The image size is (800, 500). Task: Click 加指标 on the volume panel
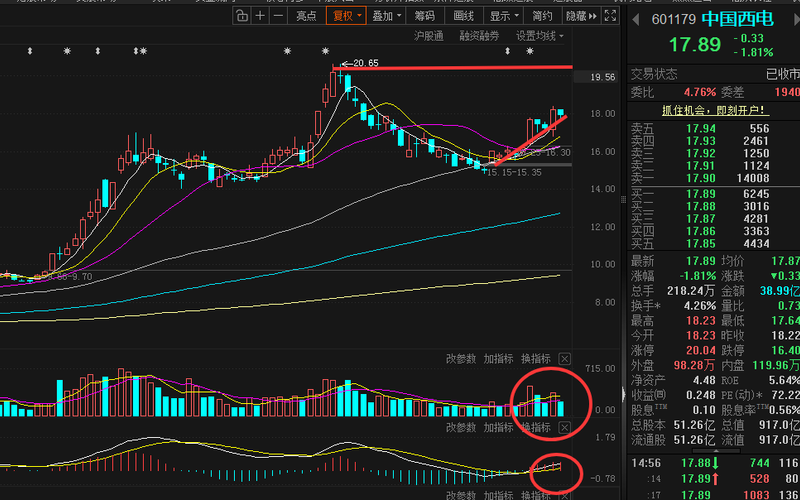click(x=498, y=359)
